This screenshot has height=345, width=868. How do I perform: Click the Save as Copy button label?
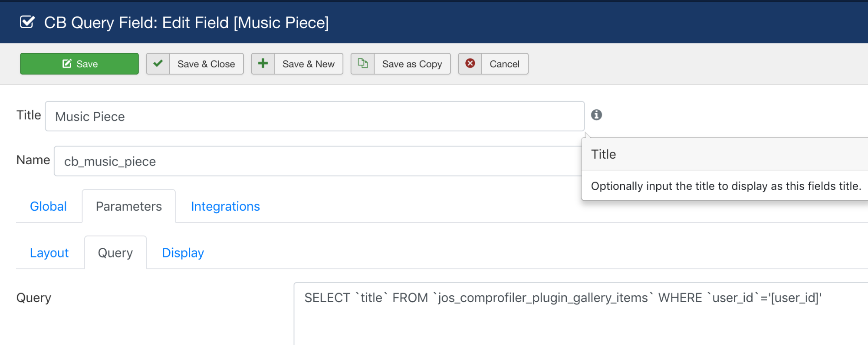412,64
